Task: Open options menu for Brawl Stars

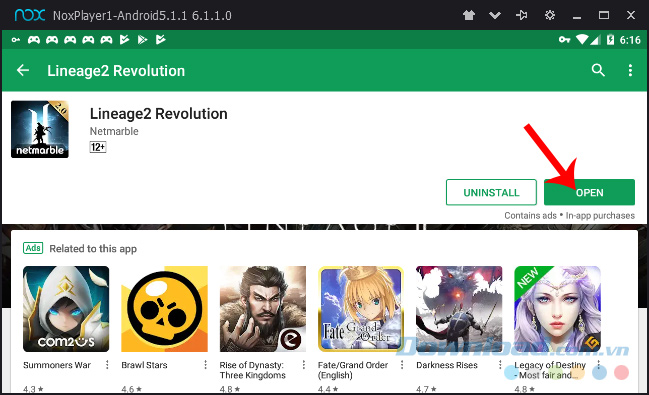Action: pos(205,364)
